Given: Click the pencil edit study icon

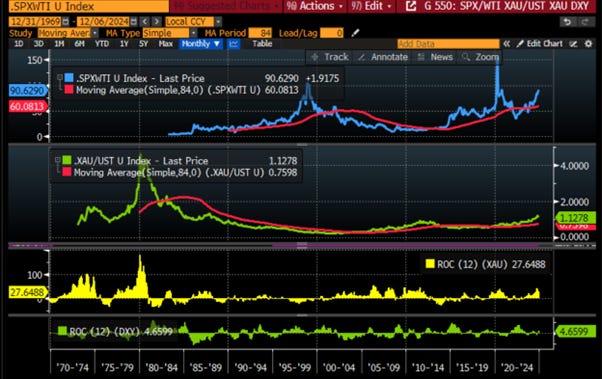Looking at the screenshot, I should [x=355, y=33].
